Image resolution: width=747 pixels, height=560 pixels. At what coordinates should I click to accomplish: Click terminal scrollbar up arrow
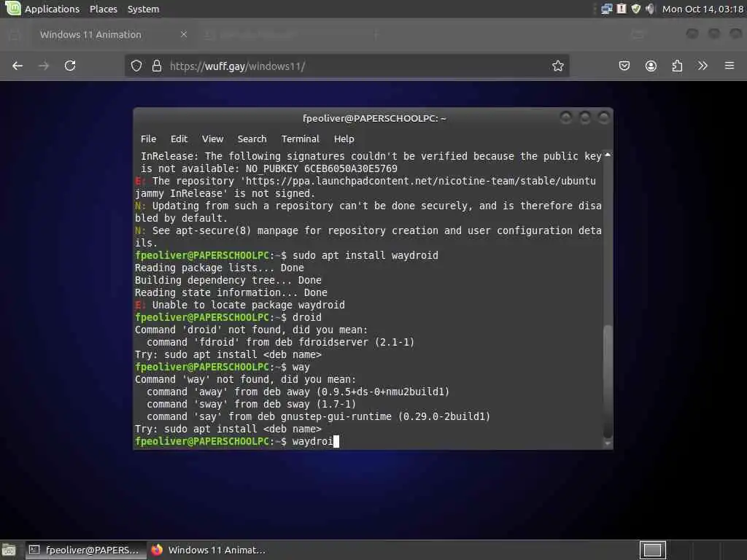pos(608,155)
